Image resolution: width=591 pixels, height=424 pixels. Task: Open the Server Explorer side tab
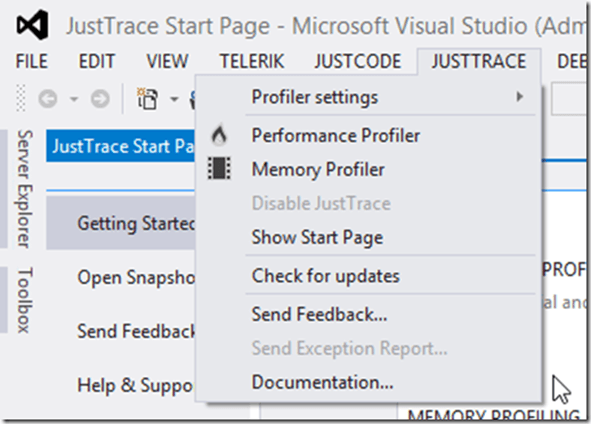24,189
